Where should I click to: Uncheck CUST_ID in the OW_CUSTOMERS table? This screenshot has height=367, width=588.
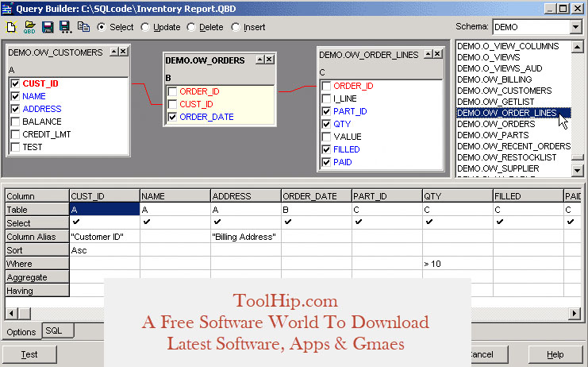pos(15,83)
